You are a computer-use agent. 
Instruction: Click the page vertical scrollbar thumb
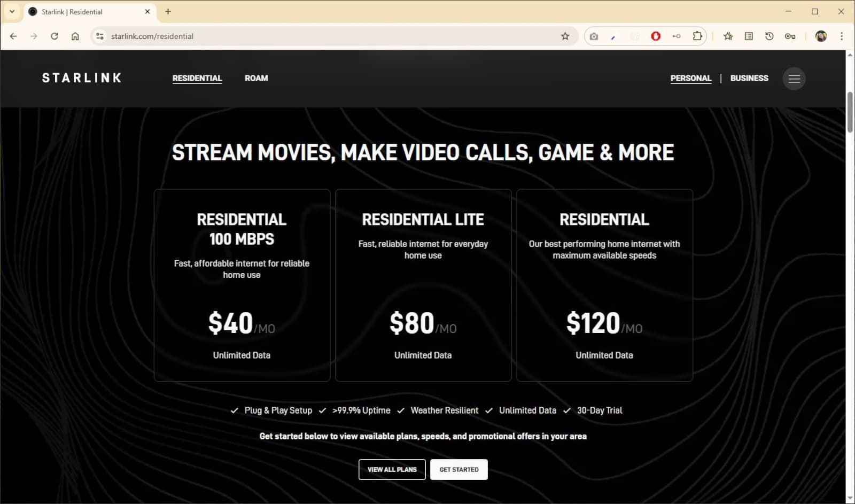point(850,112)
